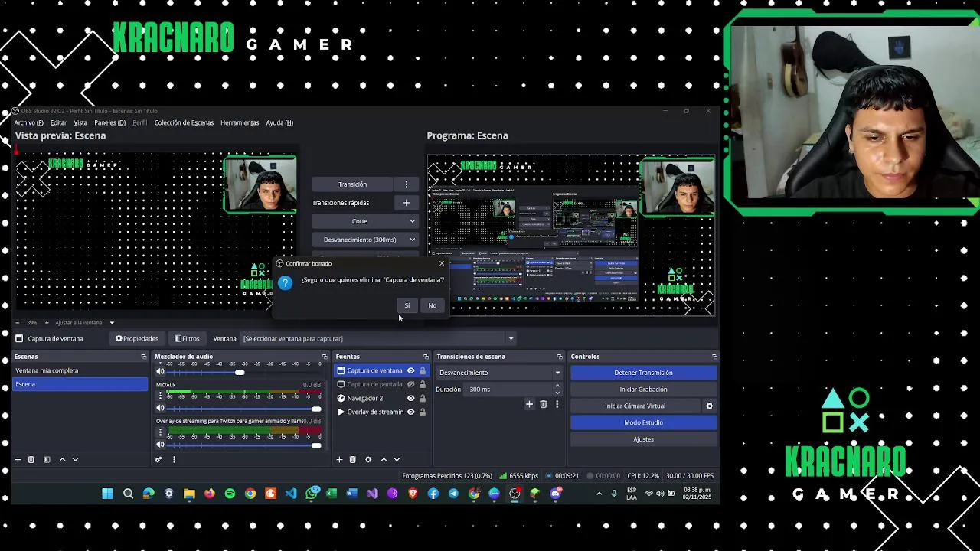Toggle visibility of Captura de ventana source
This screenshot has height=551, width=980.
tap(410, 370)
